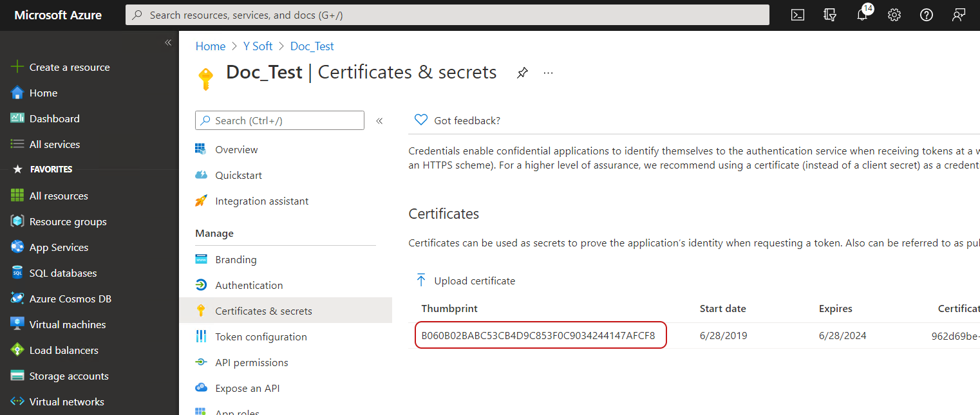
Task: Pin the Doc_Test page with pushpin icon
Action: click(x=522, y=73)
